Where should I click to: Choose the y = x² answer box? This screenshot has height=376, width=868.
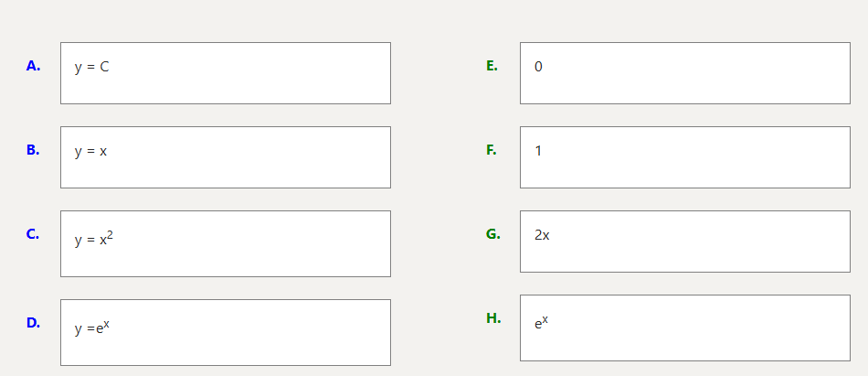(226, 243)
